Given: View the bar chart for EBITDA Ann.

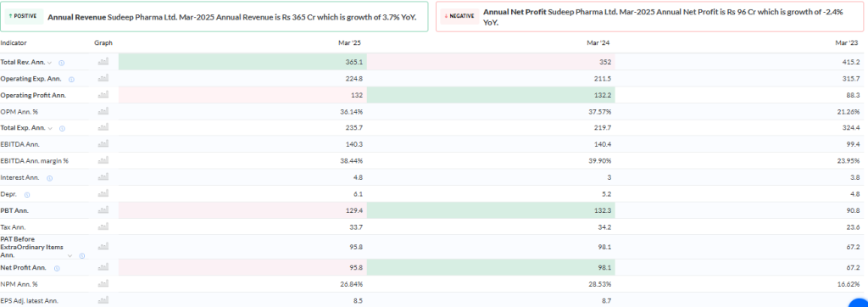Looking at the screenshot, I should click(x=103, y=144).
